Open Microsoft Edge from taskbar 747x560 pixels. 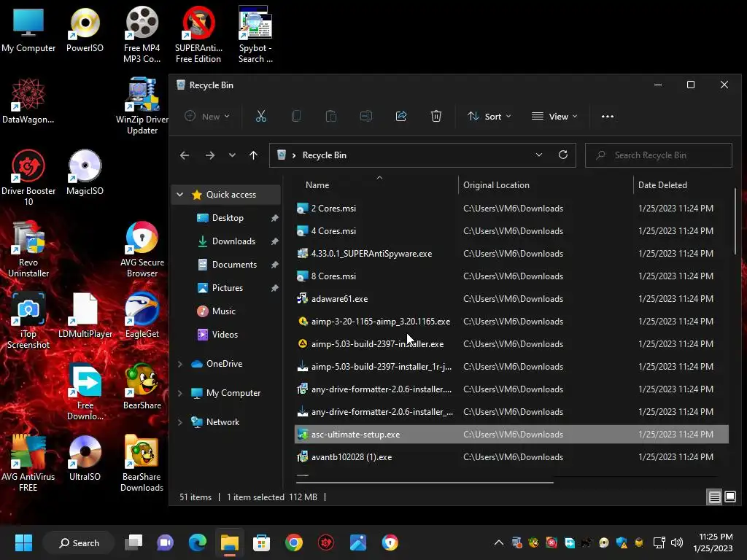point(197,542)
